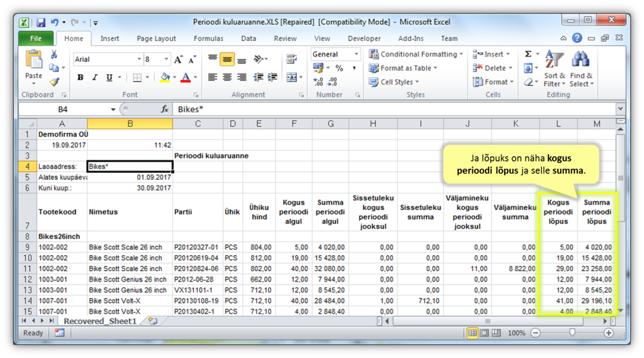644x358 pixels.
Task: Open Excel Help question mark
Action: pos(577,38)
